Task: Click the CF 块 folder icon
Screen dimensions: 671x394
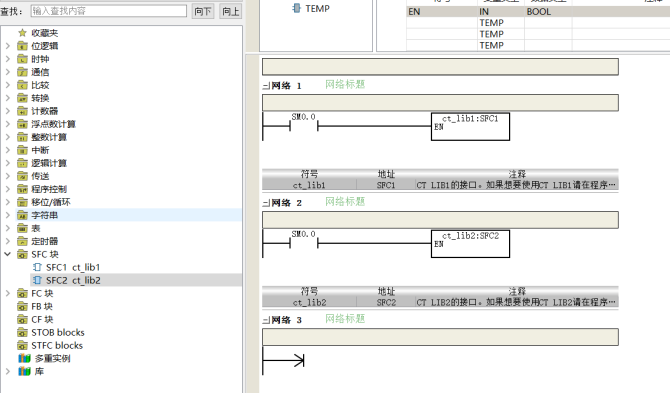Action: coord(22,320)
